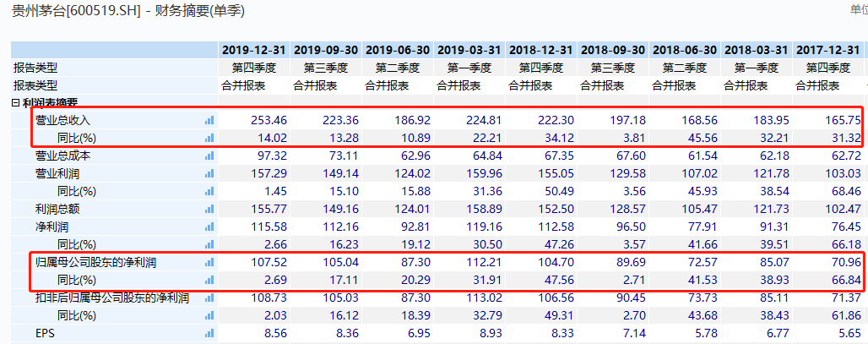Click the 营业总收入 row label

[62, 120]
